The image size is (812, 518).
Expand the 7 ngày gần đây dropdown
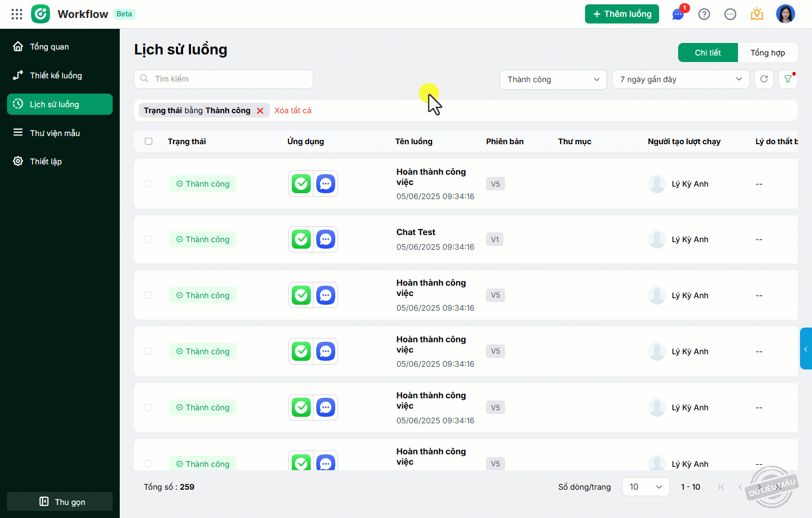coord(680,79)
